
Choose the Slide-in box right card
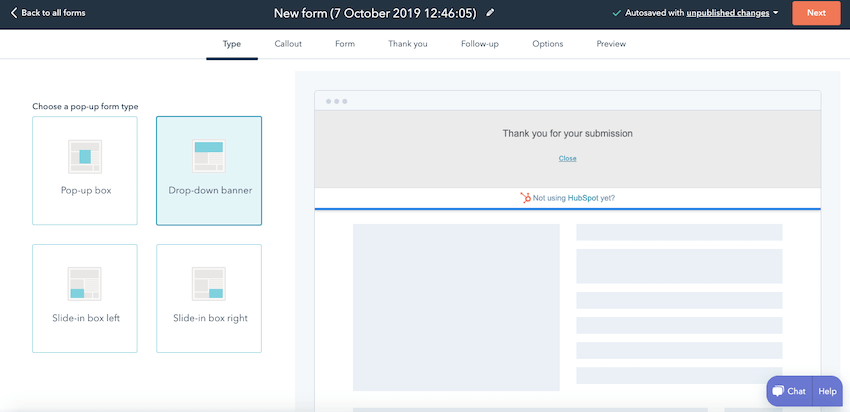pyautogui.click(x=209, y=298)
